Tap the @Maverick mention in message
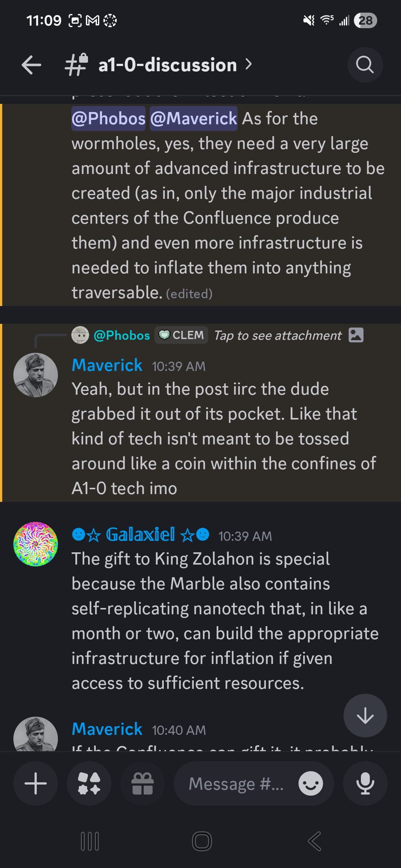401x868 pixels. (193, 119)
